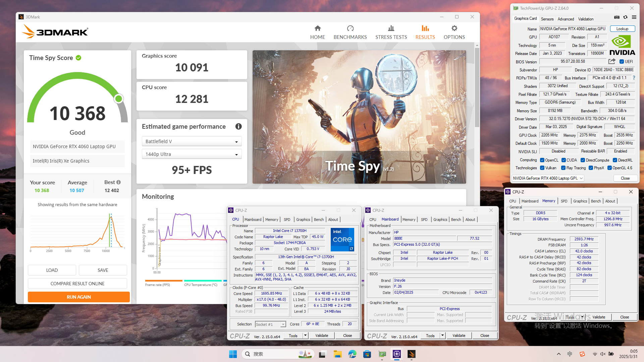Click the GPU-Z BIOS export share icon
The width and height of the screenshot is (644, 362).
click(x=612, y=61)
